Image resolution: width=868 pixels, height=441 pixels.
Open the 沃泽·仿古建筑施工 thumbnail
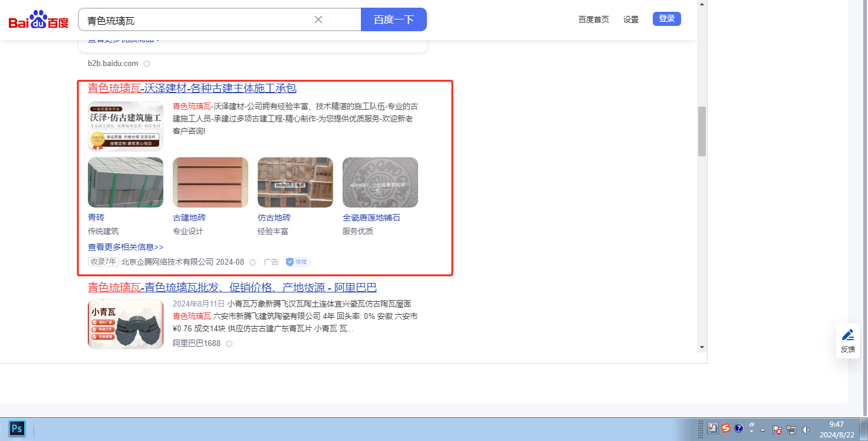(126, 126)
